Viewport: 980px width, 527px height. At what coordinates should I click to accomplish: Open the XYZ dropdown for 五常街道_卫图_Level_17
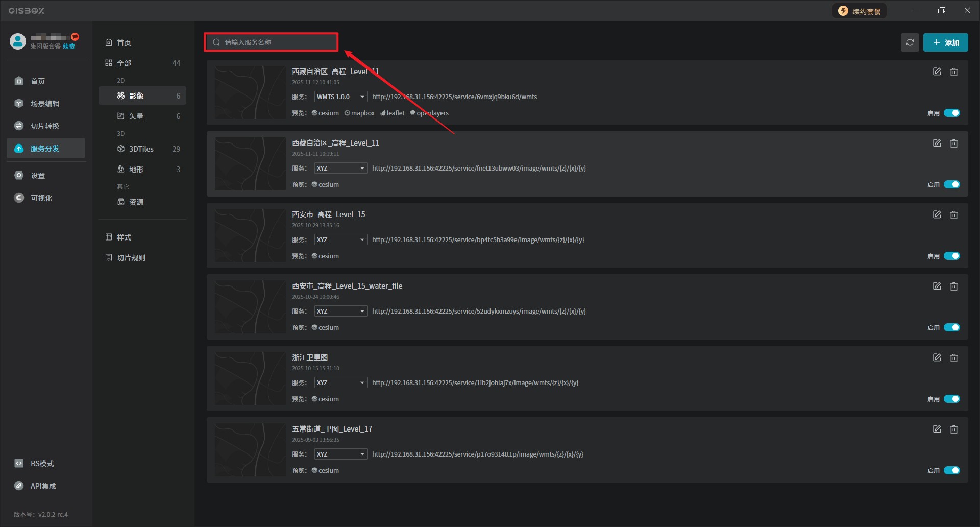coord(340,454)
